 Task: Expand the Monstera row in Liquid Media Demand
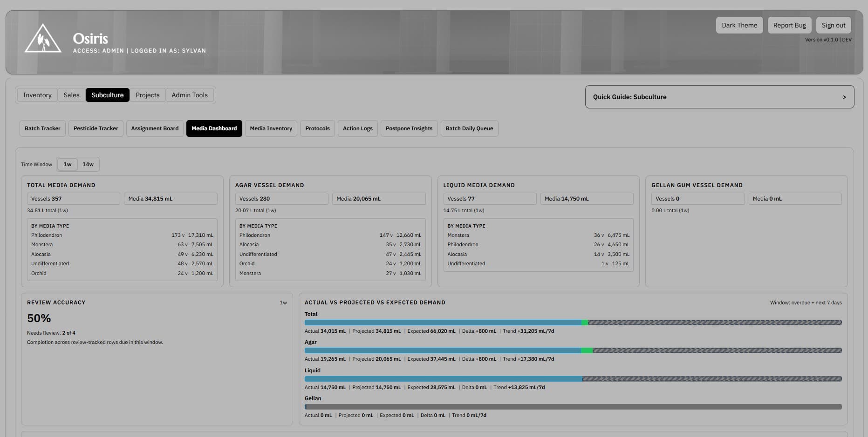[538, 235]
